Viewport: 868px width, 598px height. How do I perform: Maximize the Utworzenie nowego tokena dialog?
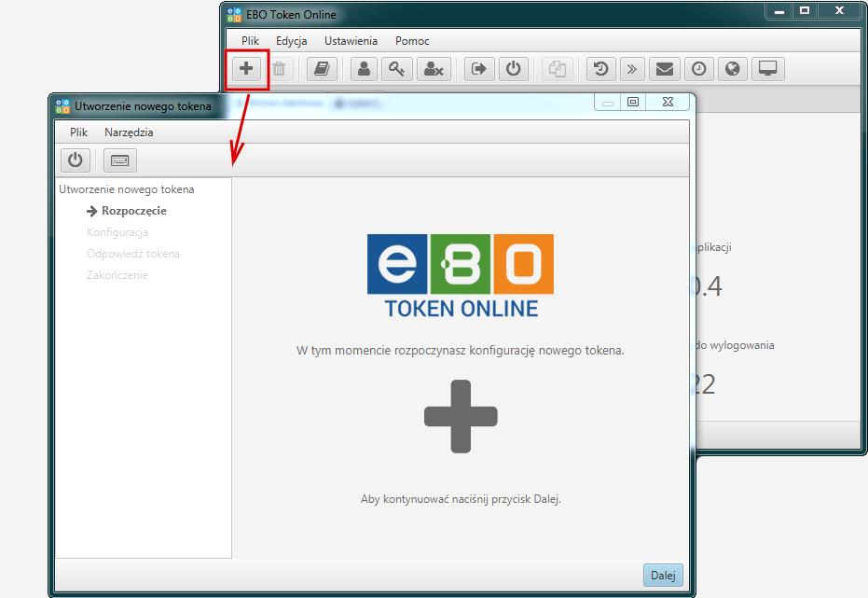coord(633,102)
